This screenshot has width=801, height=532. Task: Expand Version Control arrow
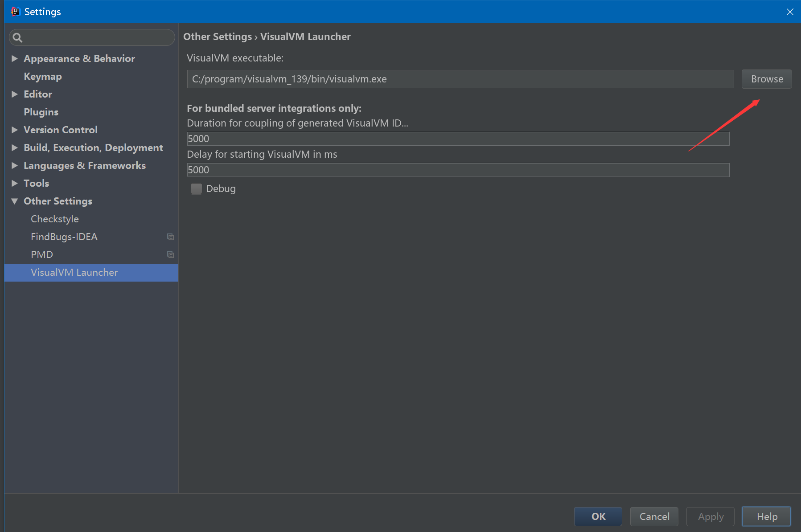point(15,130)
